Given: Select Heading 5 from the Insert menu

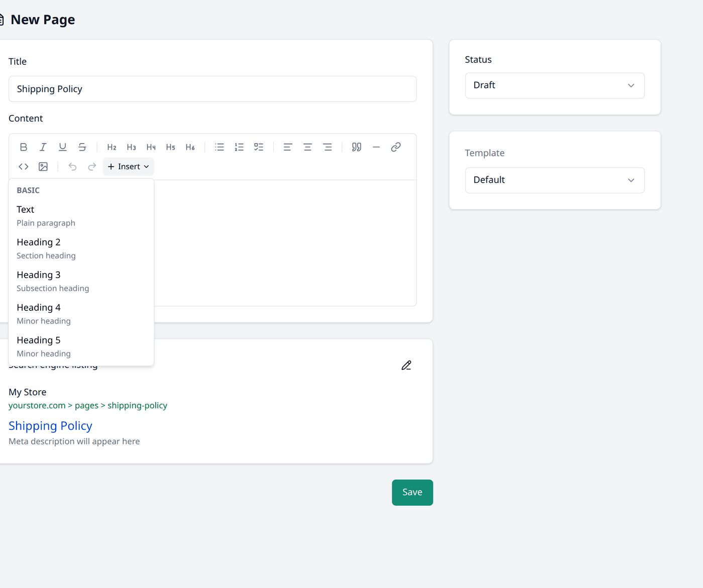Looking at the screenshot, I should (x=81, y=346).
